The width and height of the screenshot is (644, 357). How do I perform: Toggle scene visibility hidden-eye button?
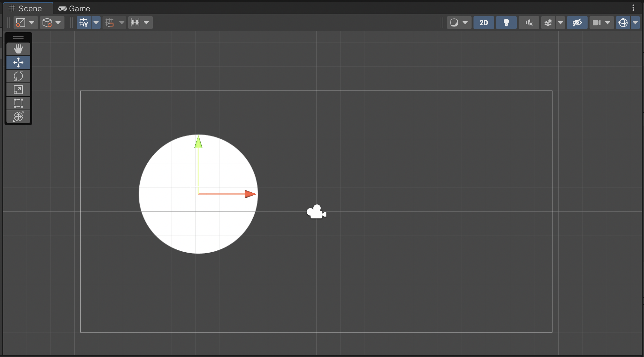tap(577, 23)
